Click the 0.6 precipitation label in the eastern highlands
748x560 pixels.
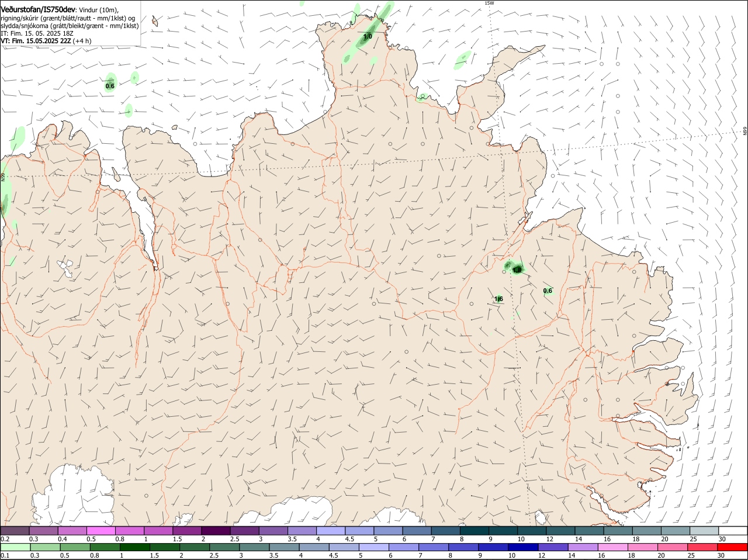(x=548, y=291)
